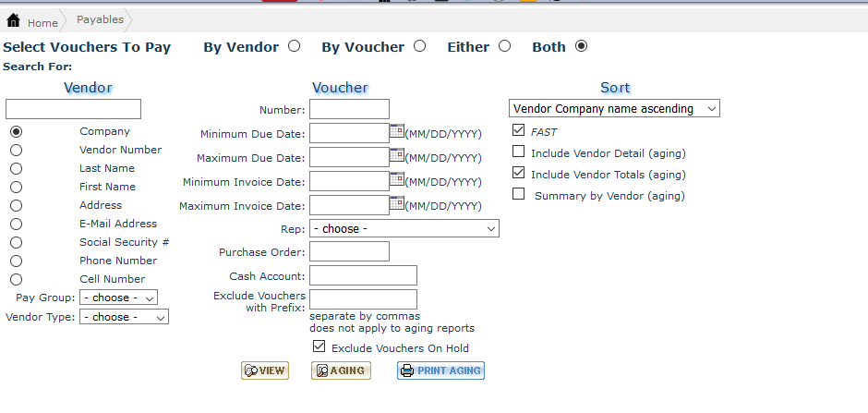This screenshot has width=868, height=413.
Task: Click the View button with magnifier icon
Action: 264,370
